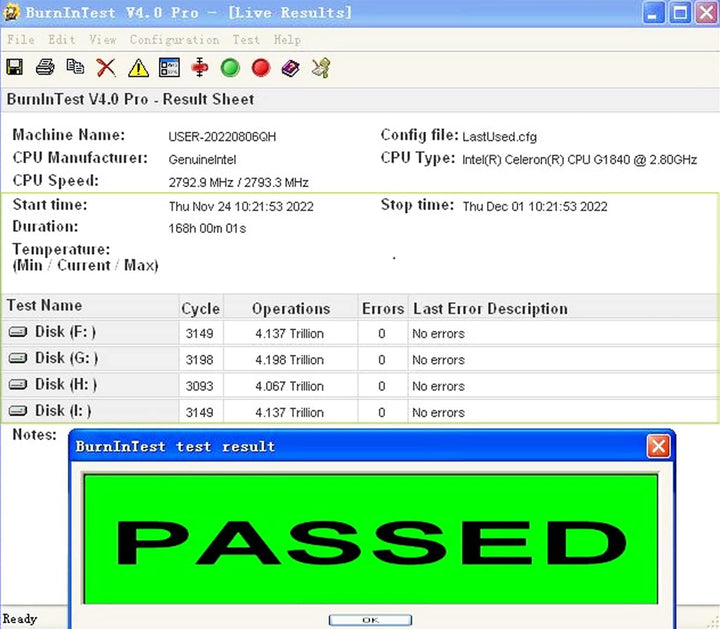The image size is (720, 629).
Task: Select the Disk (I:) drive icon
Action: (18, 410)
